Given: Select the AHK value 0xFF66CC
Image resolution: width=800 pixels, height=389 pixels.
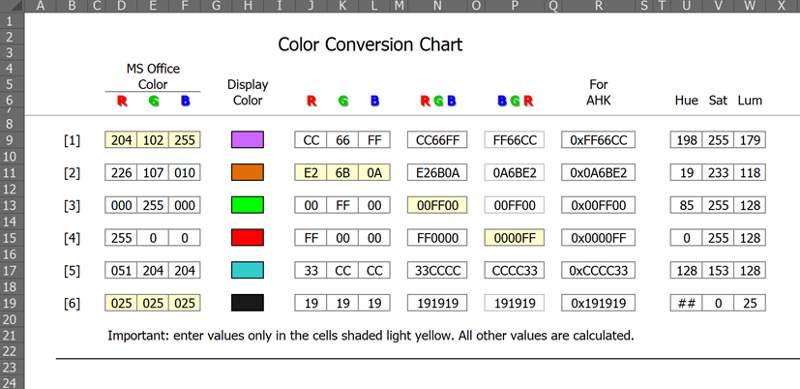Looking at the screenshot, I should 598,140.
